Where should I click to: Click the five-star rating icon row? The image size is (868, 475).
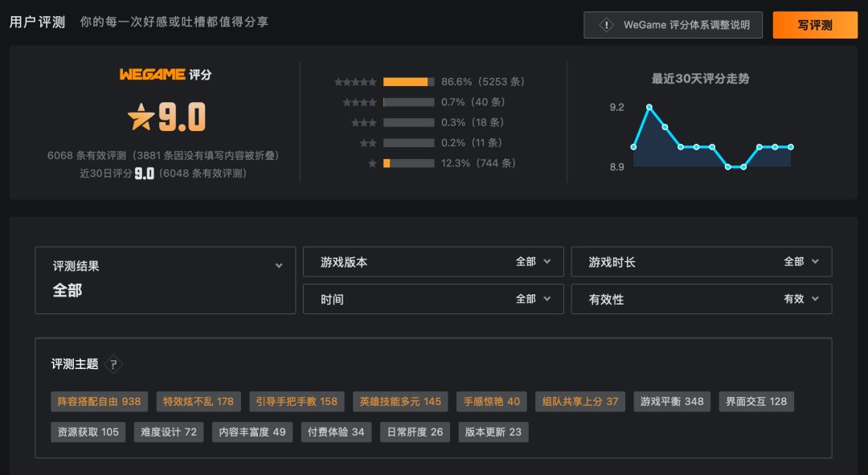pos(355,82)
